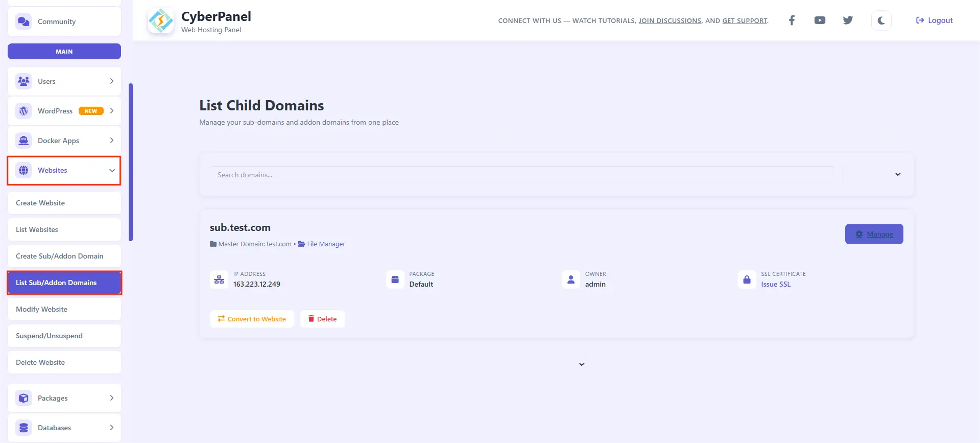
Task: Open the Community sidebar item
Action: pos(64,21)
